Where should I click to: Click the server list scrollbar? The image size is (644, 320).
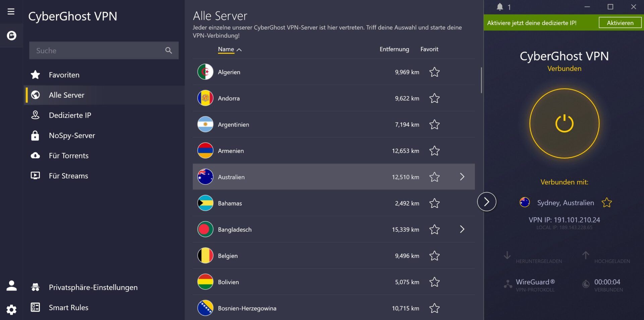pos(481,80)
